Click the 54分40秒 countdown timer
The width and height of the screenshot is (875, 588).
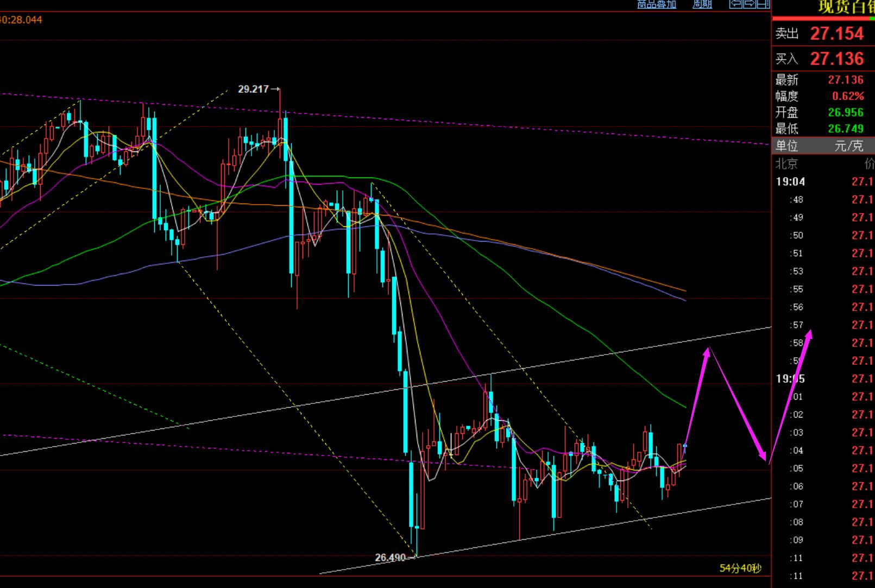[x=740, y=568]
